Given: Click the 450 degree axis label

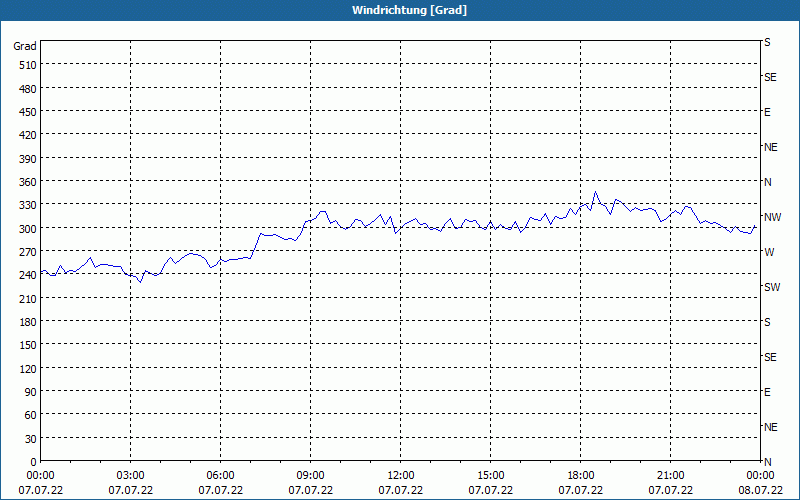Looking at the screenshot, I should pos(28,112).
